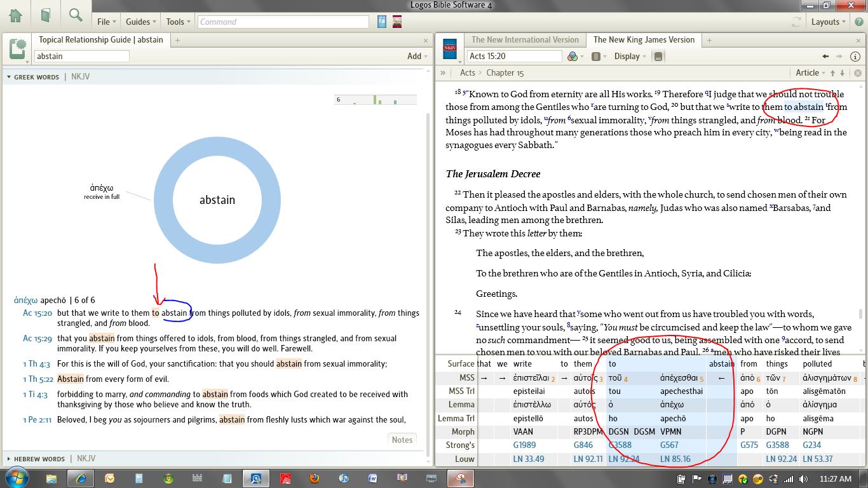
Task: Open the parallel resources column icon
Action: pos(597,56)
